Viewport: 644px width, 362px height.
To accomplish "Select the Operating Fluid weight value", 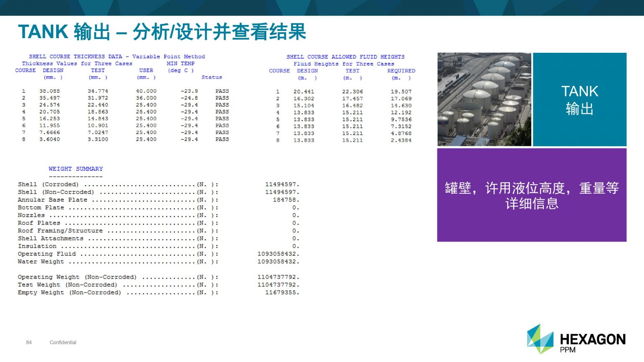I will (x=278, y=254).
